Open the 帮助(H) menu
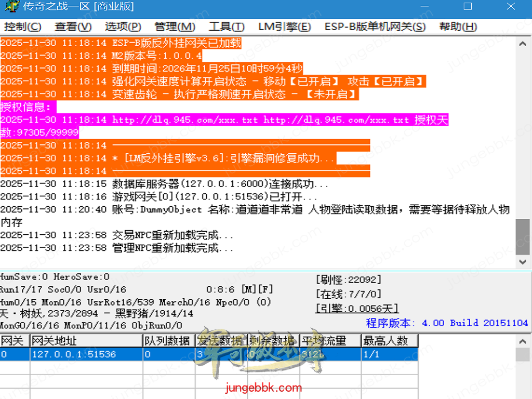The height and width of the screenshot is (399, 532). click(x=458, y=27)
